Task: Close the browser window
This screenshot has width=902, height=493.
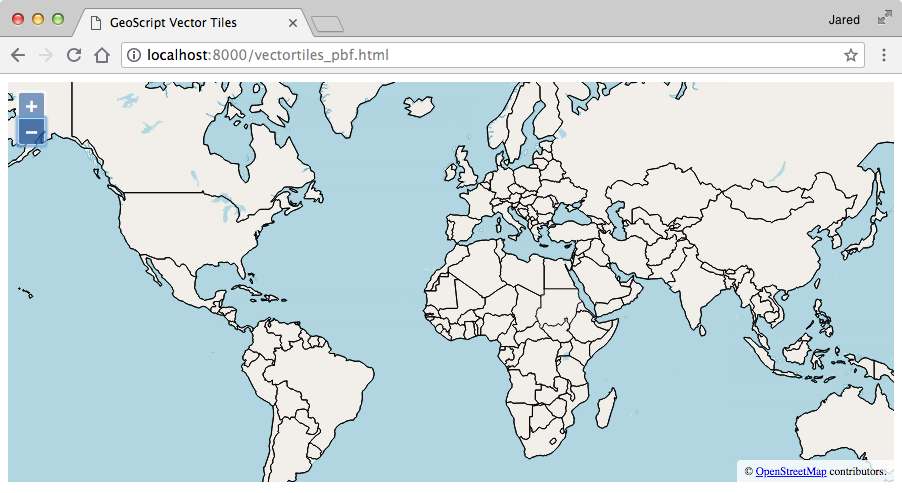Action: click(x=18, y=19)
